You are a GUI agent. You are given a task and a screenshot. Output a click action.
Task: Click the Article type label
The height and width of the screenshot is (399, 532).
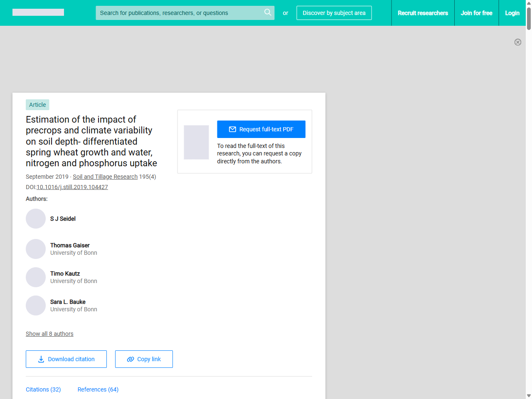coord(37,105)
